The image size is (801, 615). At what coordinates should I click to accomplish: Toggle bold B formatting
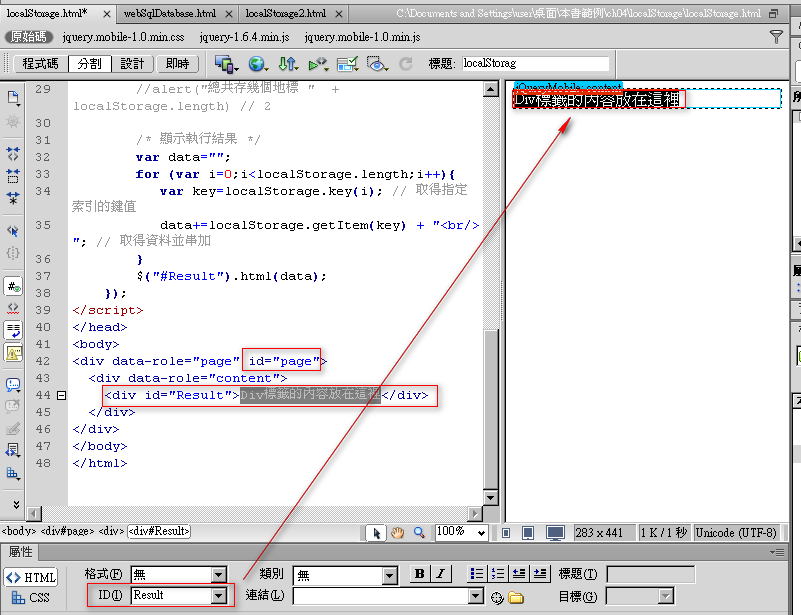click(x=419, y=574)
